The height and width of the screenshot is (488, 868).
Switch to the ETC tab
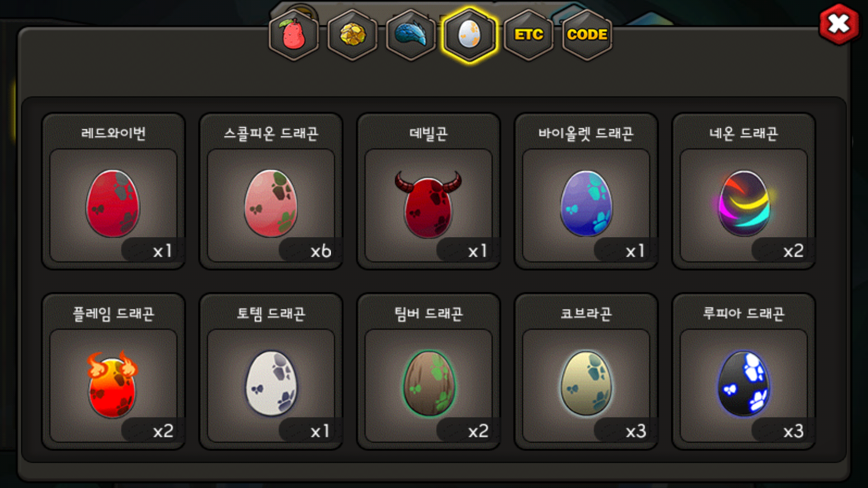coord(528,35)
